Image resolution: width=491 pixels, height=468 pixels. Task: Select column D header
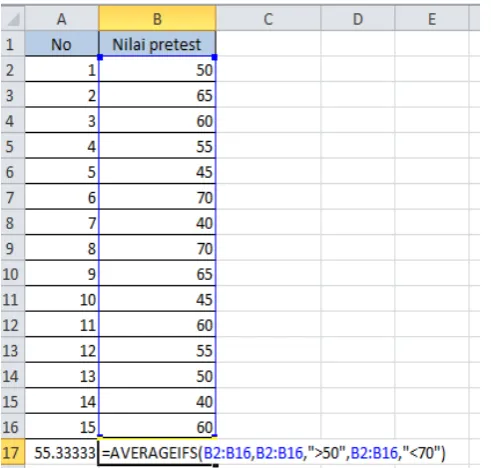click(358, 19)
